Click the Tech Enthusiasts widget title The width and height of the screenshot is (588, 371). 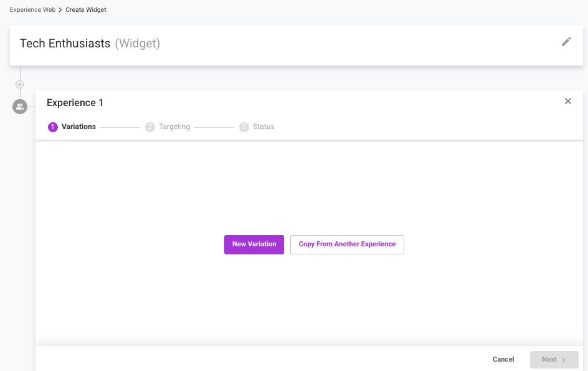(65, 44)
